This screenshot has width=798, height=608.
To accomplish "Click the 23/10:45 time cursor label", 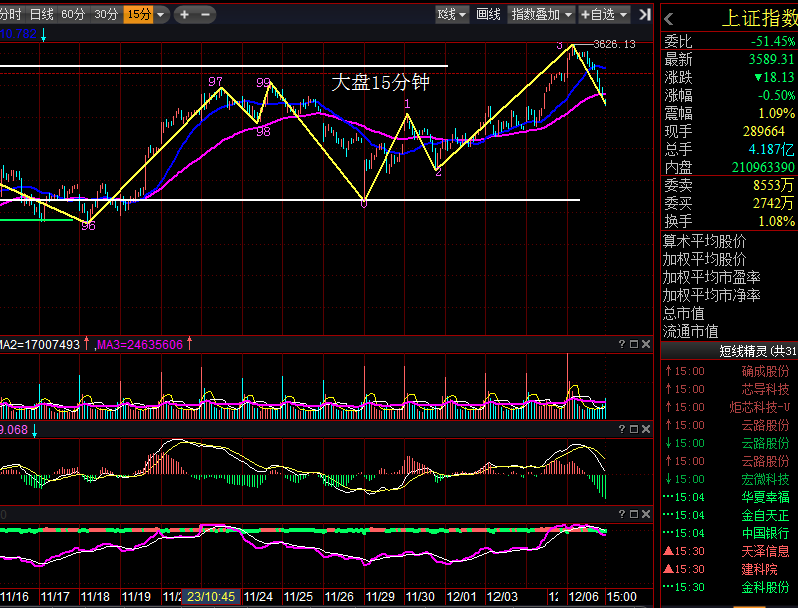I will pyautogui.click(x=211, y=596).
